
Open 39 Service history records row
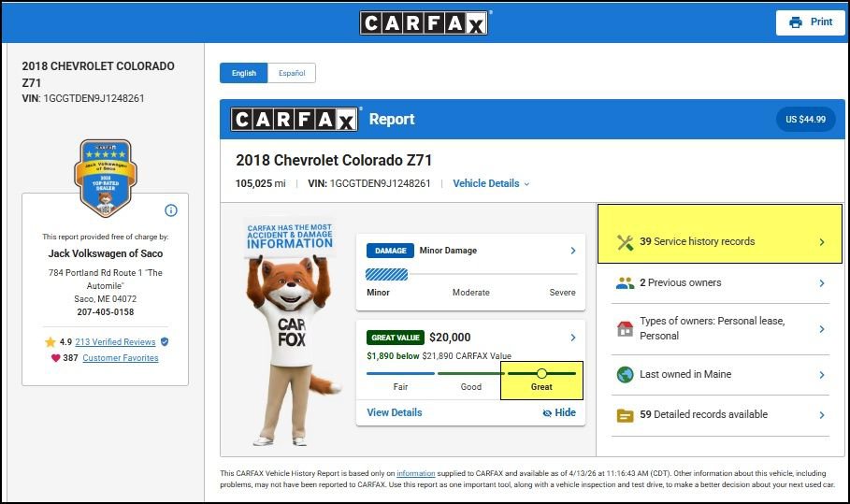[720, 242]
